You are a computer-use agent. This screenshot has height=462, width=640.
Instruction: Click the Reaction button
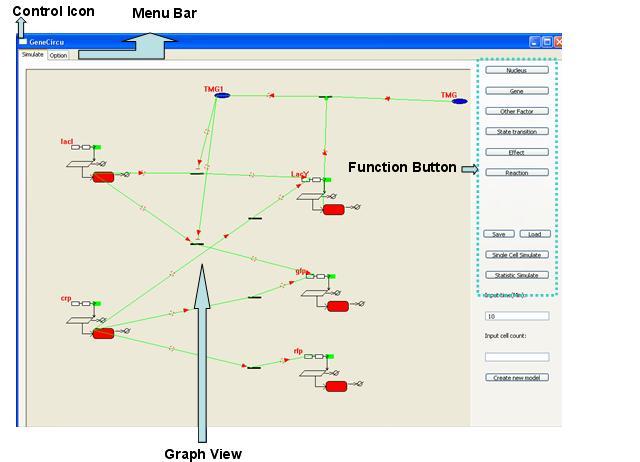516,173
